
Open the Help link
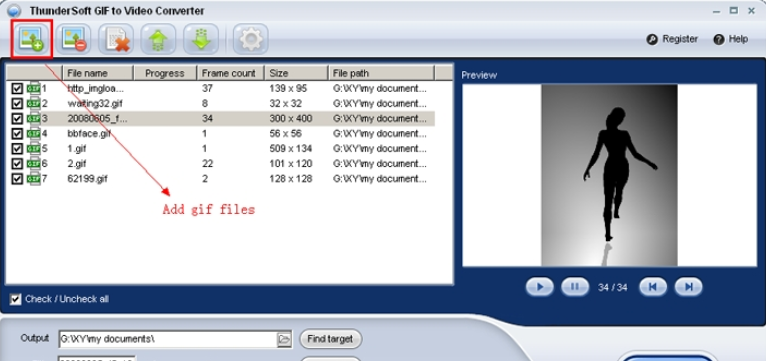(x=730, y=39)
